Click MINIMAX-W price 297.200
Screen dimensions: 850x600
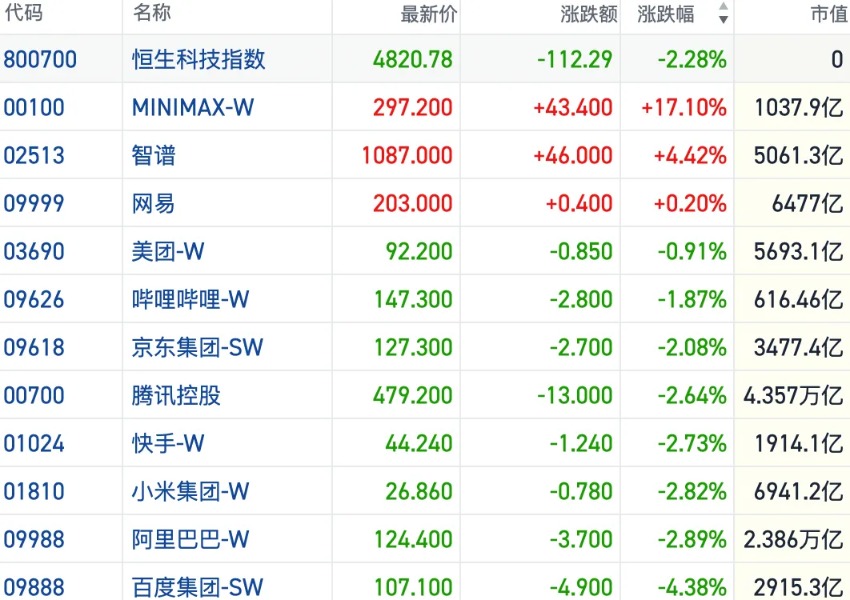tap(413, 107)
